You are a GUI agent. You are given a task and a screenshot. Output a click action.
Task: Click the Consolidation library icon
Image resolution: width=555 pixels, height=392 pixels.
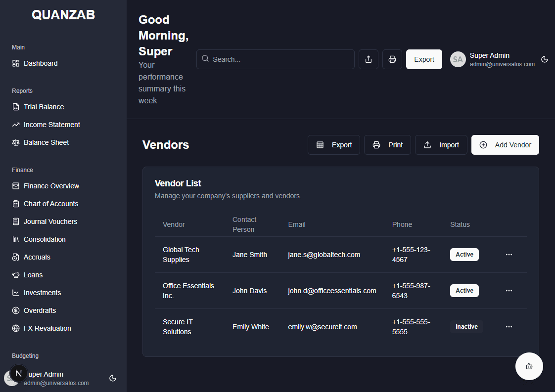[15, 239]
